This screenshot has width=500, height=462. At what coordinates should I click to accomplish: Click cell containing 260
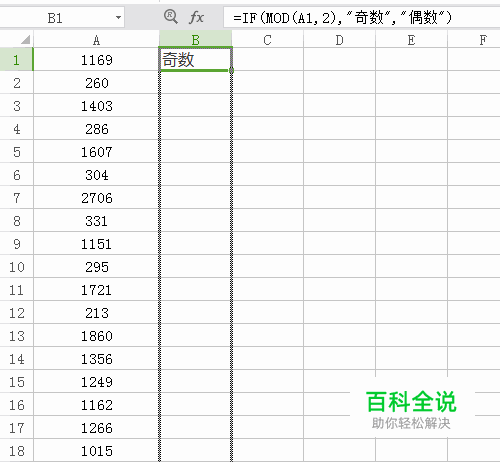click(x=96, y=82)
